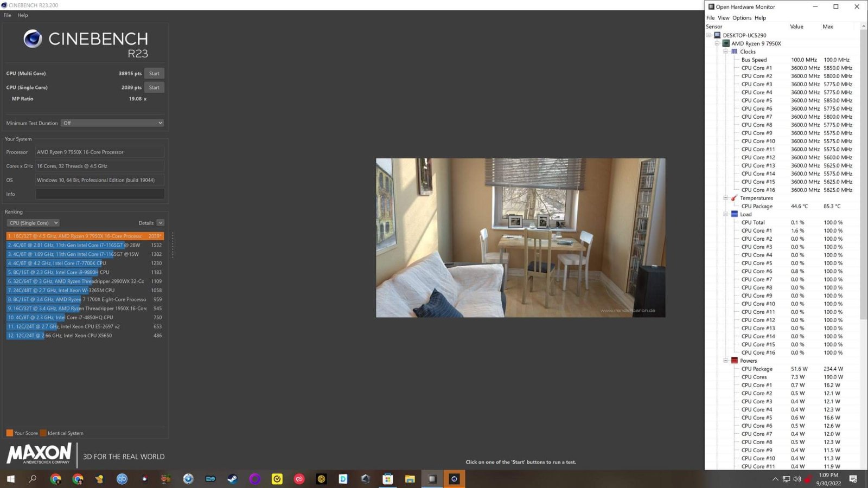Launch Steam from the taskbar
The image size is (868, 488).
tap(232, 479)
